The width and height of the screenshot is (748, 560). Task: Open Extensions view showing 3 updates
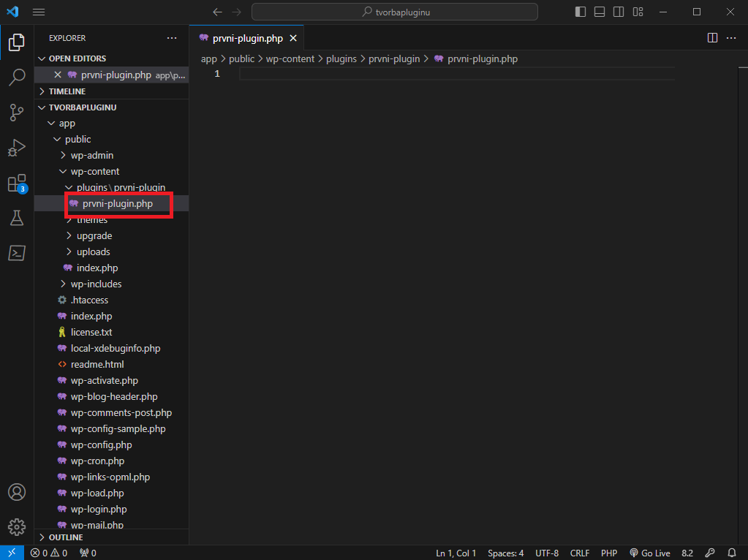coord(16,183)
